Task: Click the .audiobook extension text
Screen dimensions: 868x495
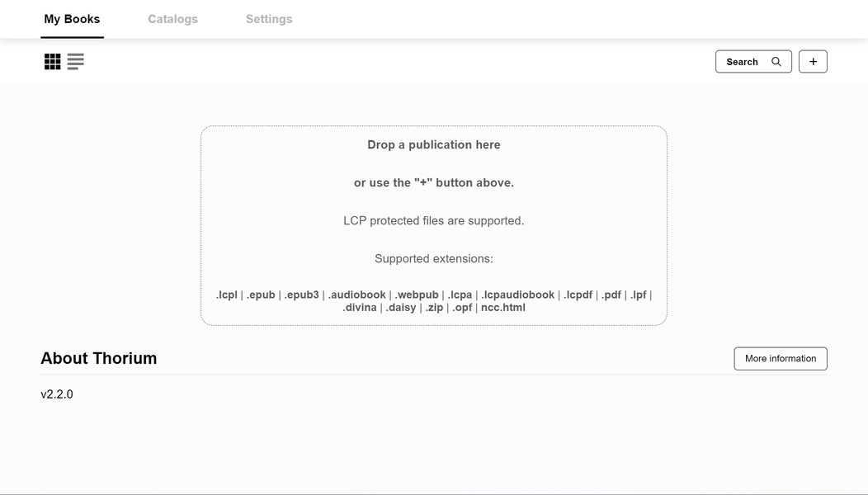Action: 357,295
